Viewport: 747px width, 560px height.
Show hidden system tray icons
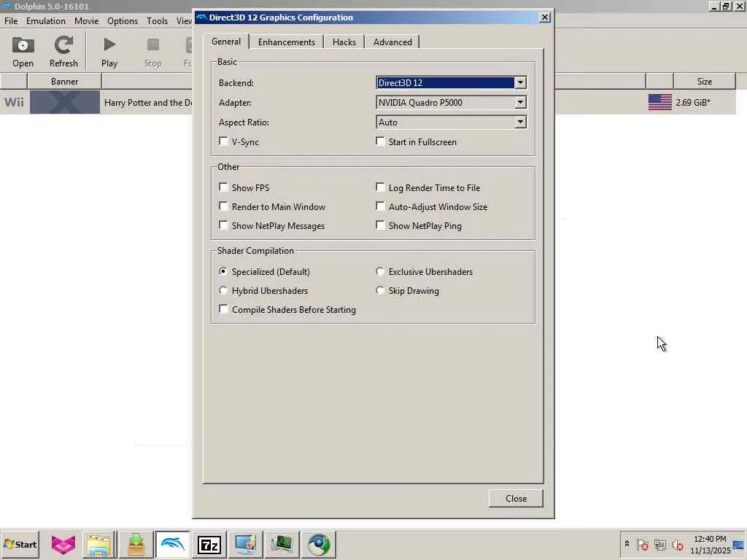[x=627, y=544]
